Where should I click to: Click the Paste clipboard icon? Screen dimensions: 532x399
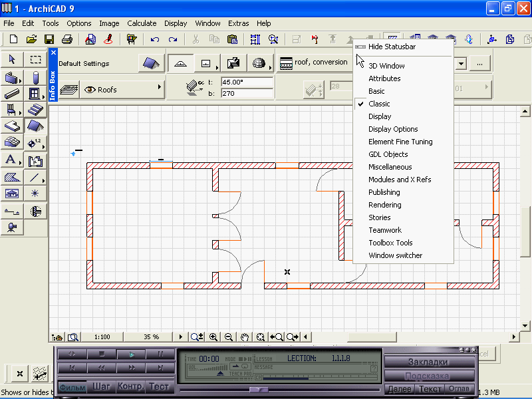(x=232, y=39)
